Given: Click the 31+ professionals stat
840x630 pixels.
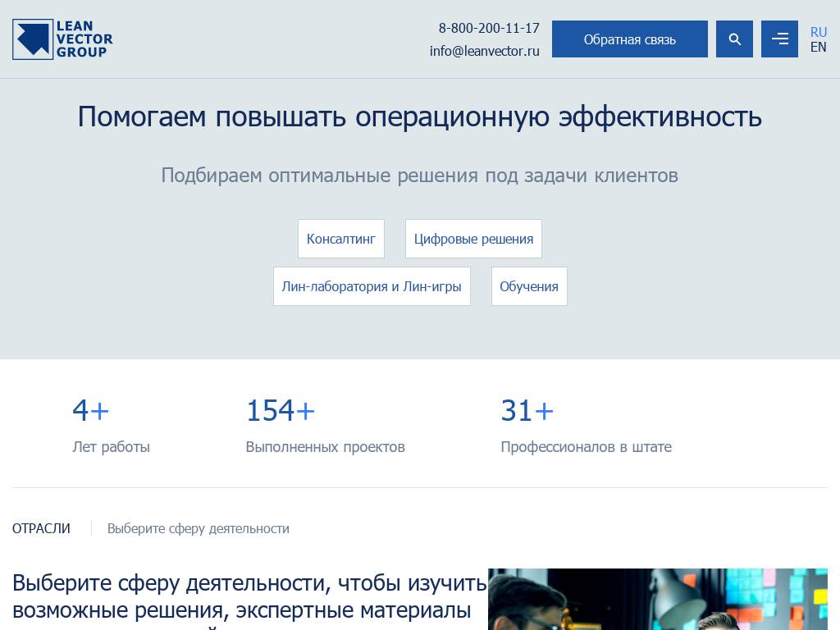Looking at the screenshot, I should coord(527,410).
